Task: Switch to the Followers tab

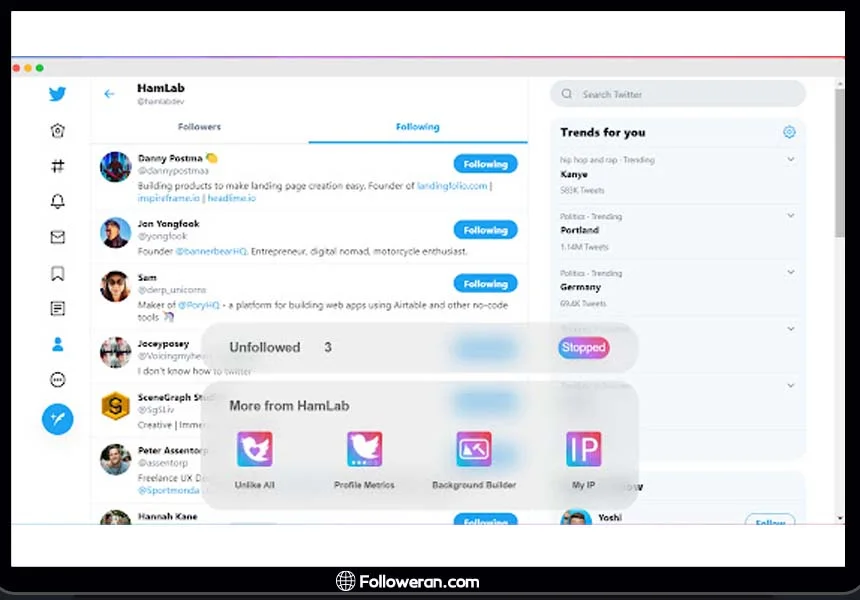Action: [x=199, y=127]
